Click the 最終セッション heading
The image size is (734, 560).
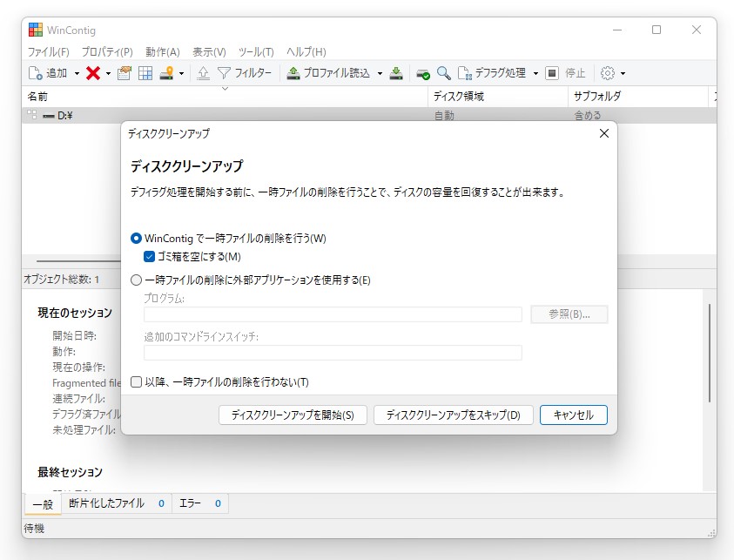(70, 472)
